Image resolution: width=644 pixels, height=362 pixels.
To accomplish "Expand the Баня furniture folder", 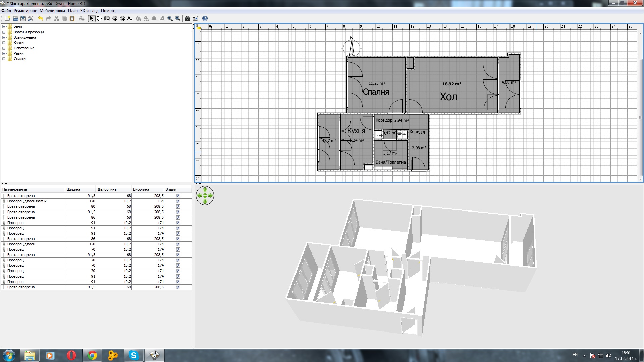I will [x=4, y=26].
